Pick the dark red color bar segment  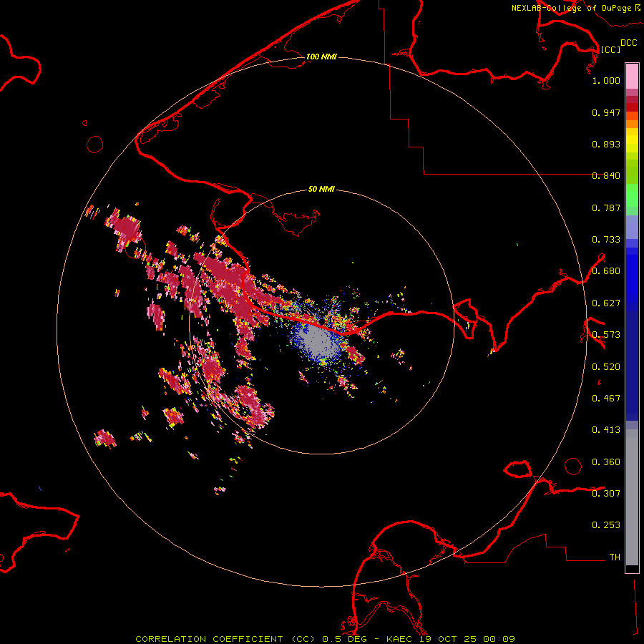pos(632,107)
